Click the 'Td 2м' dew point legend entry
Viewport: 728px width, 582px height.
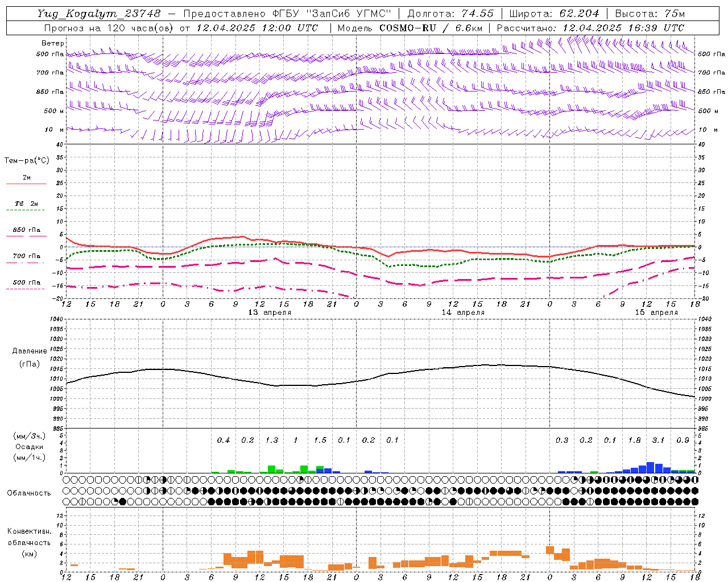(27, 203)
